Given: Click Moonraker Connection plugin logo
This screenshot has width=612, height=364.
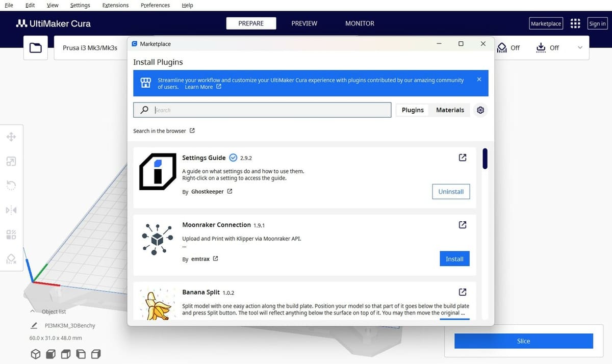Looking at the screenshot, I should 158,239.
